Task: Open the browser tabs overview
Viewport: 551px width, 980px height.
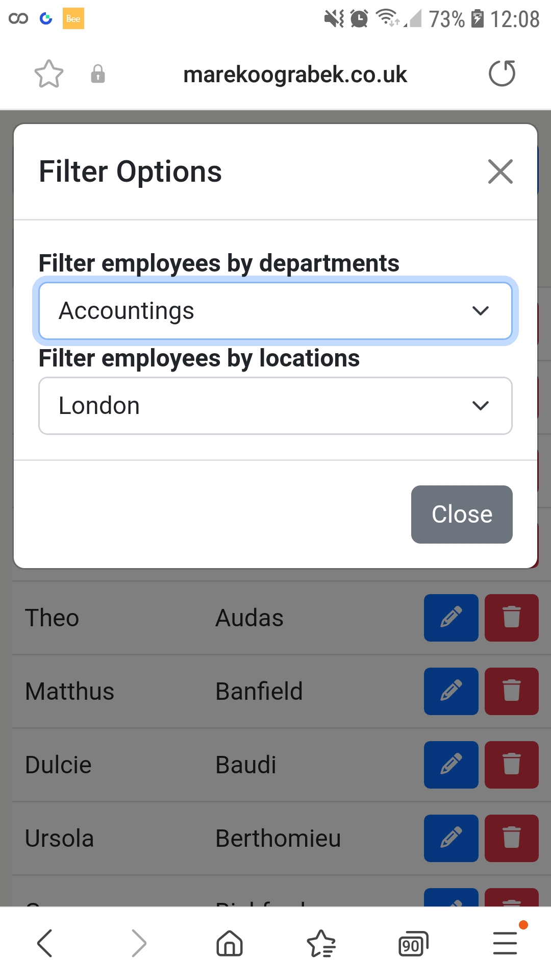Action: 413,943
